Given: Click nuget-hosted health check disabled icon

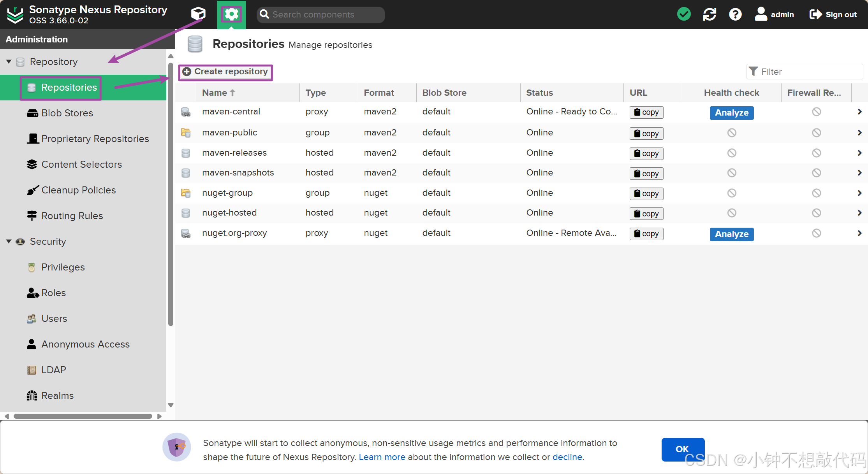Looking at the screenshot, I should tap(732, 213).
